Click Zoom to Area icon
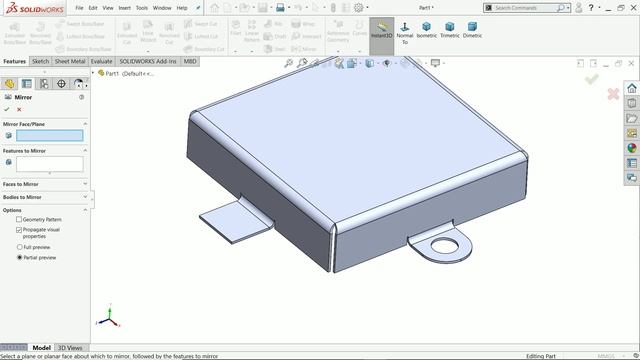This screenshot has width=640, height=360. pyautogui.click(x=302, y=63)
